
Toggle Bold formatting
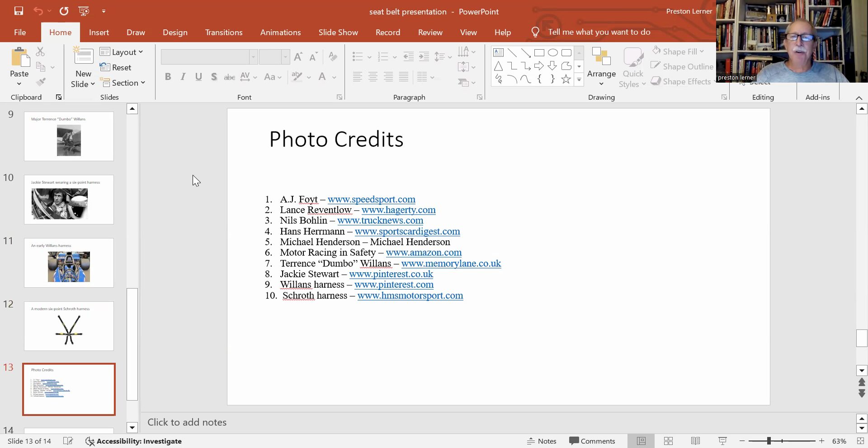tap(168, 77)
